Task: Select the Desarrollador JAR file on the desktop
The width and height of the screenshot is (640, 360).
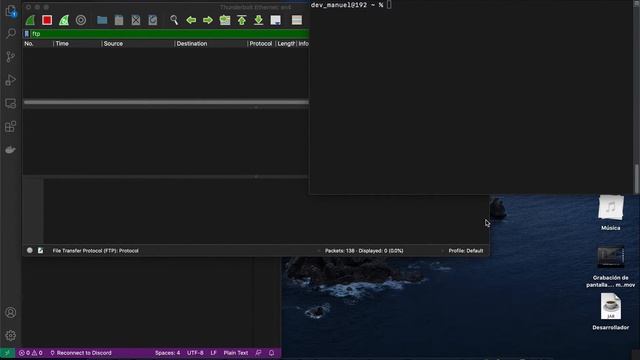Action: click(611, 312)
